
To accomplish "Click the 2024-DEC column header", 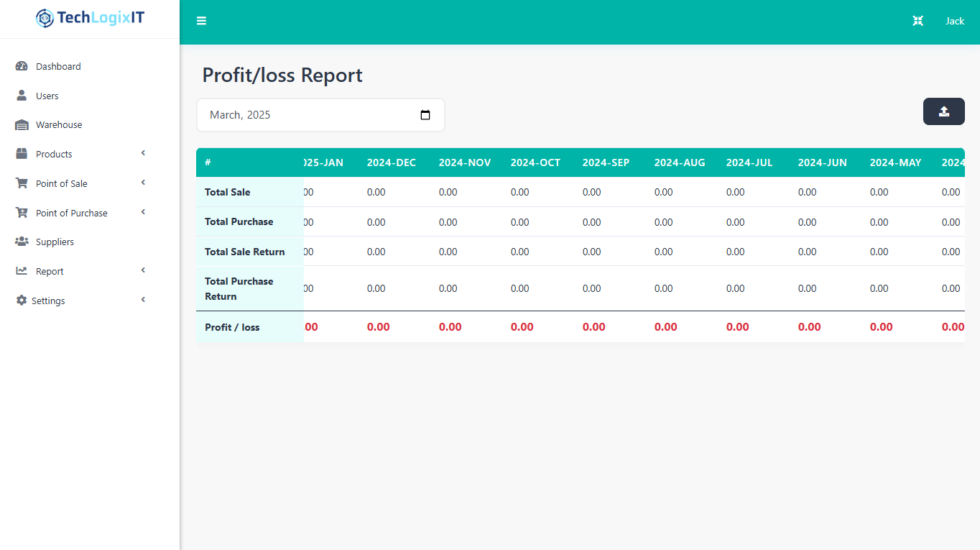I will (391, 162).
